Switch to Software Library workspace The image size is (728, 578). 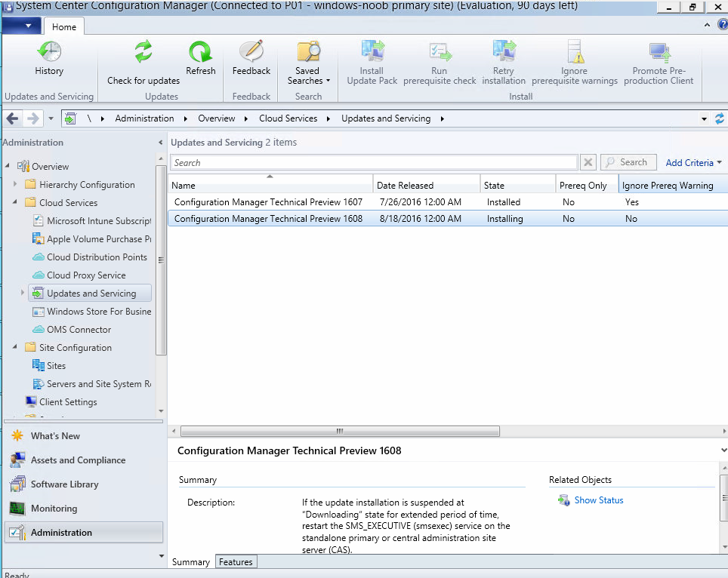[84, 484]
